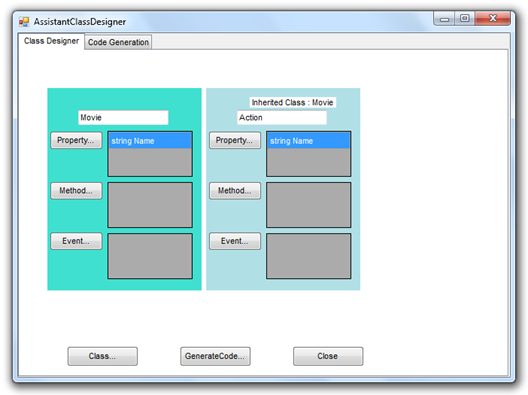This screenshot has width=528, height=395.
Task: Click Event button in Movie class panel
Action: click(76, 241)
